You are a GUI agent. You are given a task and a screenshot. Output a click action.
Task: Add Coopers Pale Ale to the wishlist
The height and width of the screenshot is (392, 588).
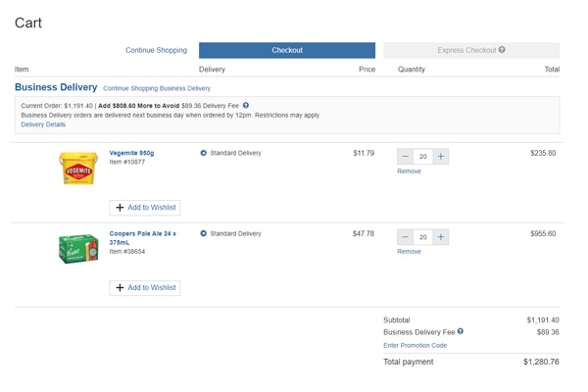[145, 288]
